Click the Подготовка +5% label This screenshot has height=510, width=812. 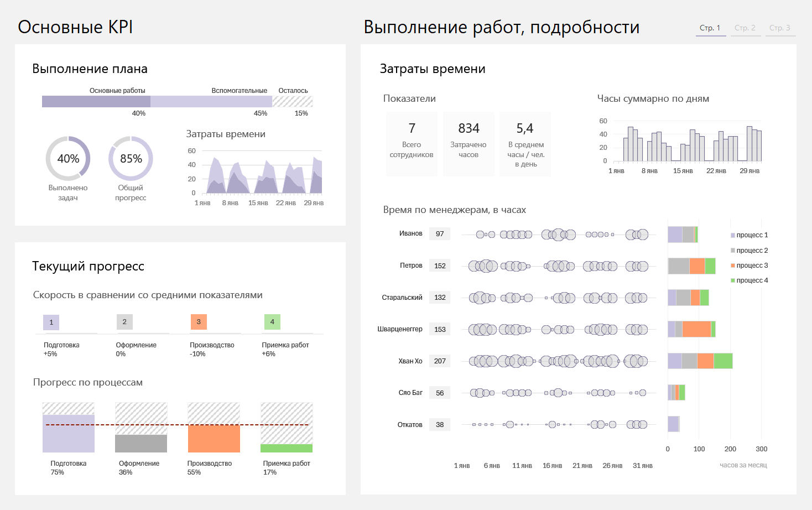tap(61, 349)
